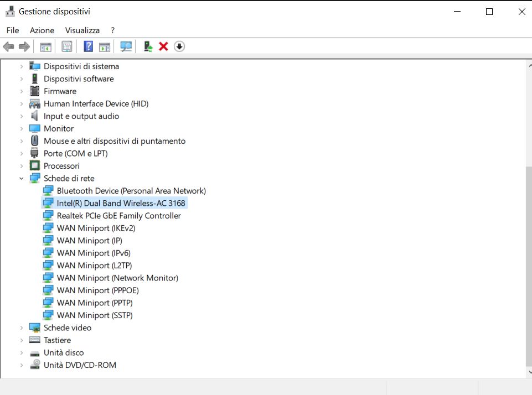Click the show/hide action pane toolbar icon
This screenshot has height=395, width=532.
105,46
